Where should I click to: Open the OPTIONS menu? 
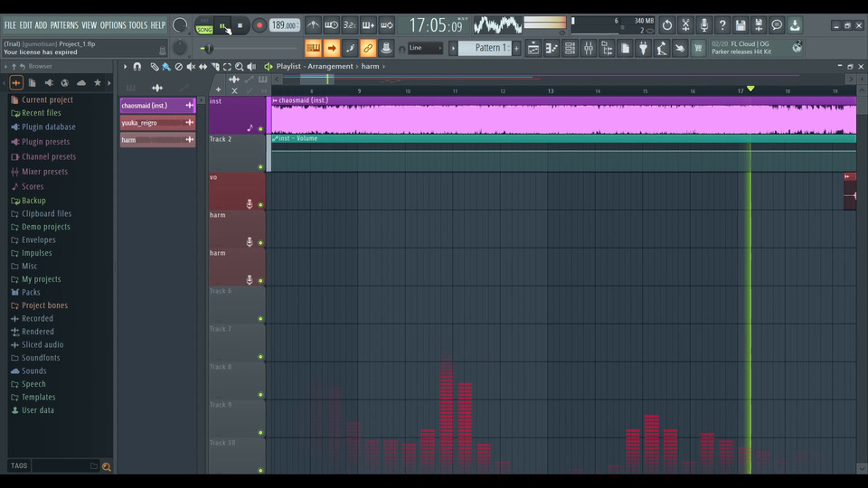tap(113, 25)
